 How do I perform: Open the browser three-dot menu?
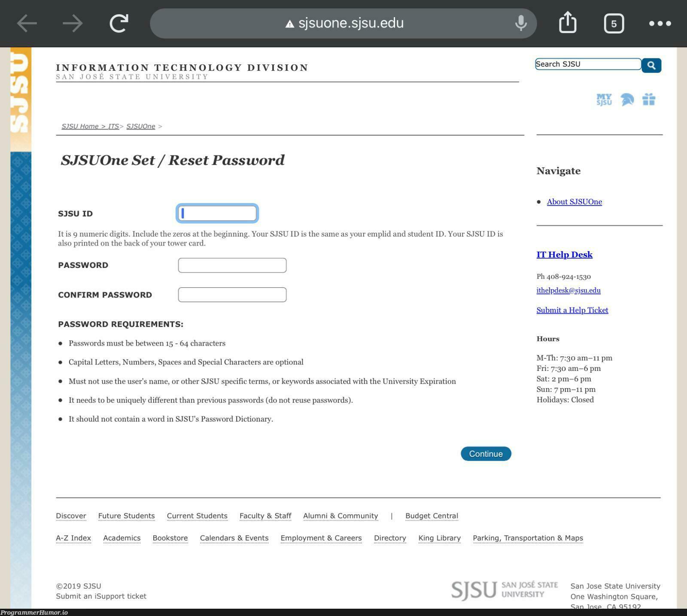click(x=660, y=23)
